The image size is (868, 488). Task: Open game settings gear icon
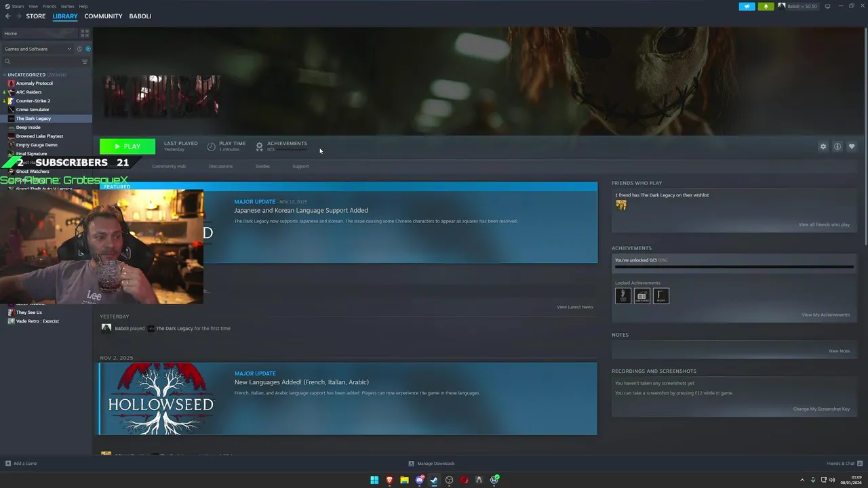point(823,146)
